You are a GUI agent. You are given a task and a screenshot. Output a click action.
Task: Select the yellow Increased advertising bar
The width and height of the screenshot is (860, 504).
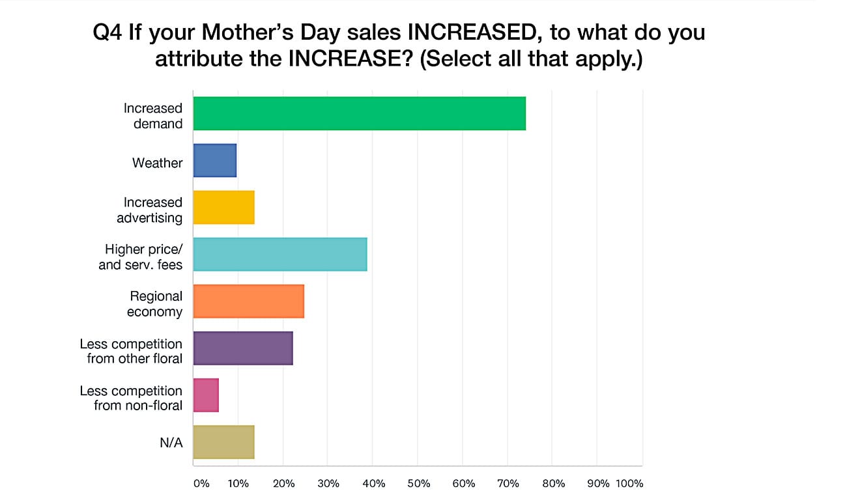pyautogui.click(x=223, y=208)
